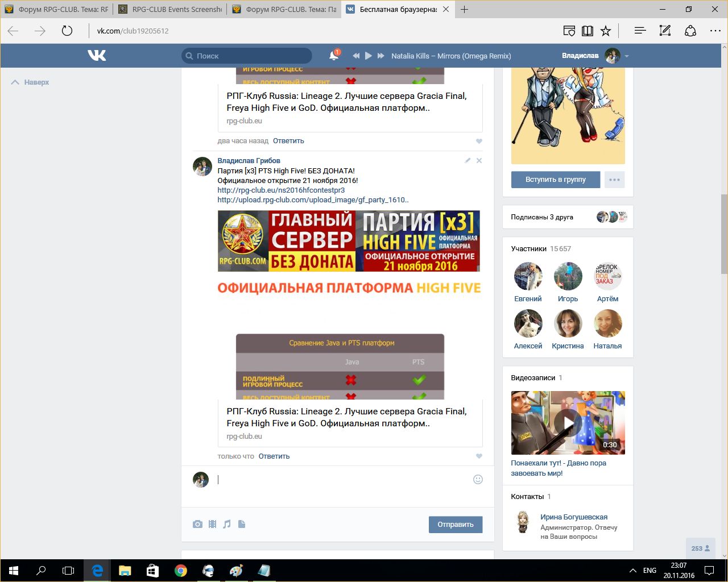Attach a photo with camera icon
Screen dimensions: 728x582
pyautogui.click(x=197, y=524)
